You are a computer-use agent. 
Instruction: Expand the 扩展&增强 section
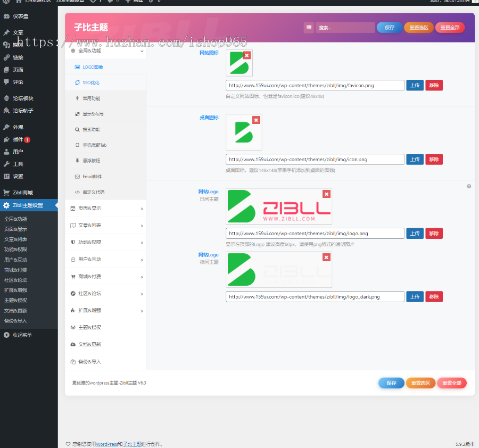(106, 311)
